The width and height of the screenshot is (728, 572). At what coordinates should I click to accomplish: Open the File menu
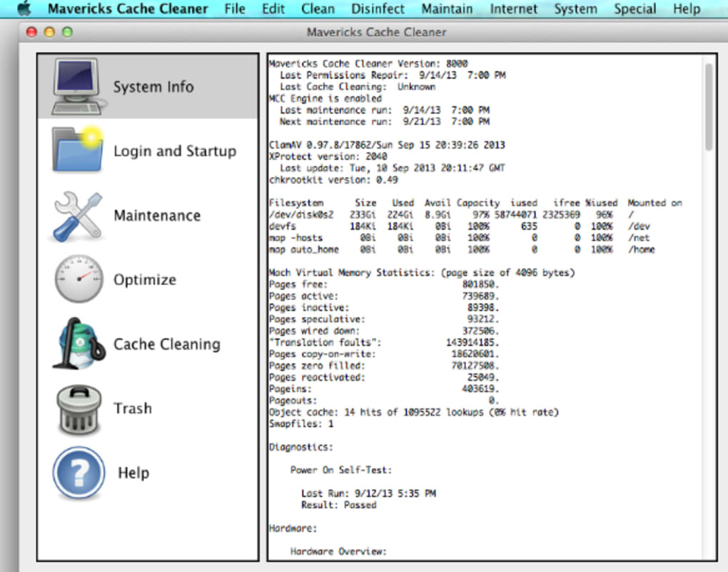[x=234, y=9]
